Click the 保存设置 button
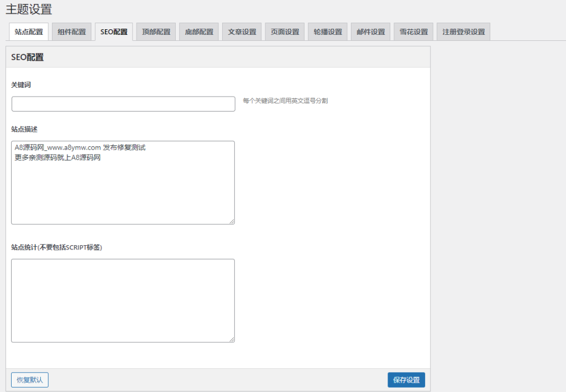This screenshot has width=566, height=392. click(x=406, y=380)
